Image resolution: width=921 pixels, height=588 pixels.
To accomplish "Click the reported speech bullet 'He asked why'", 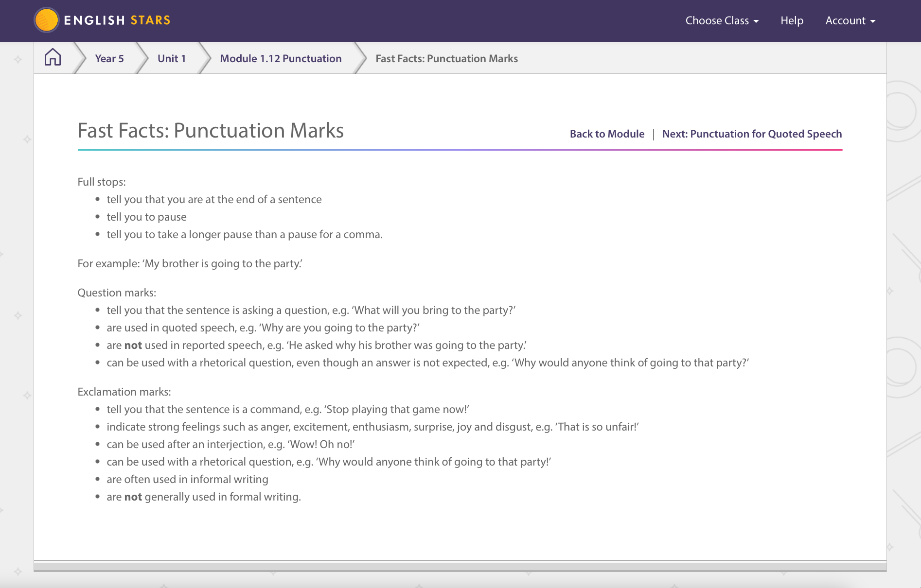I will pos(317,345).
